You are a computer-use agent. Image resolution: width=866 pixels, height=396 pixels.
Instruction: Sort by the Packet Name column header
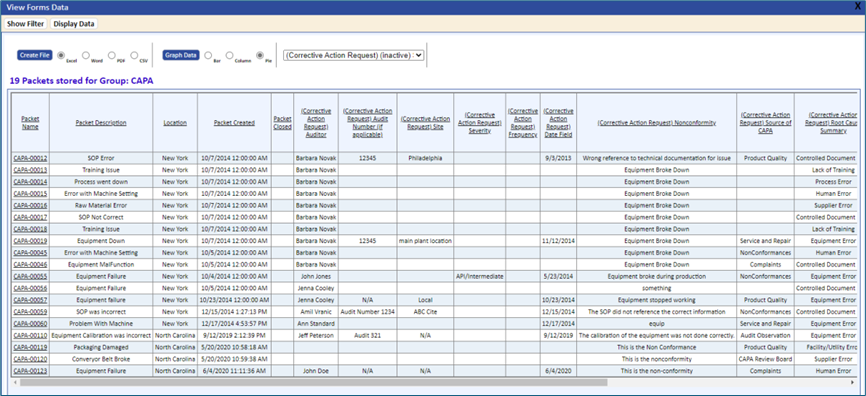(x=30, y=123)
